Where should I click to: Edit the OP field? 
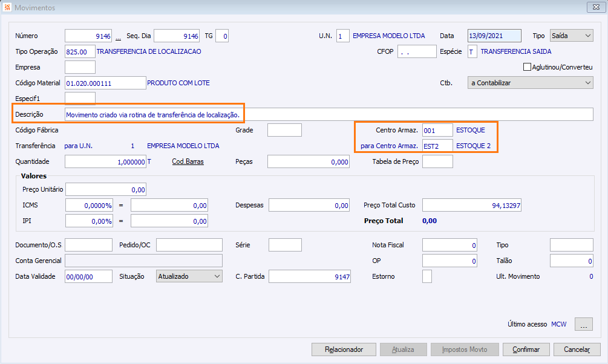[449, 261]
